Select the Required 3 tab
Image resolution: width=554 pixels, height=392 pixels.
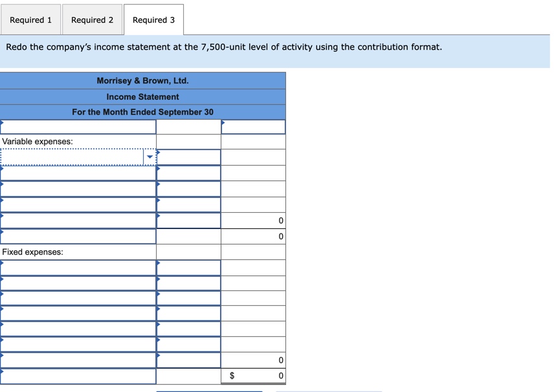tap(153, 20)
